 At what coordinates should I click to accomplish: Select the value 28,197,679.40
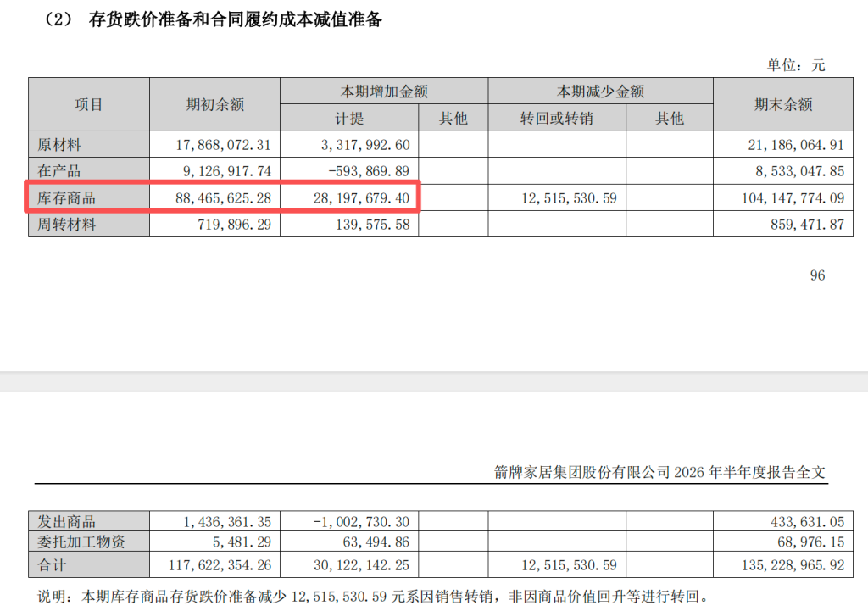(361, 198)
